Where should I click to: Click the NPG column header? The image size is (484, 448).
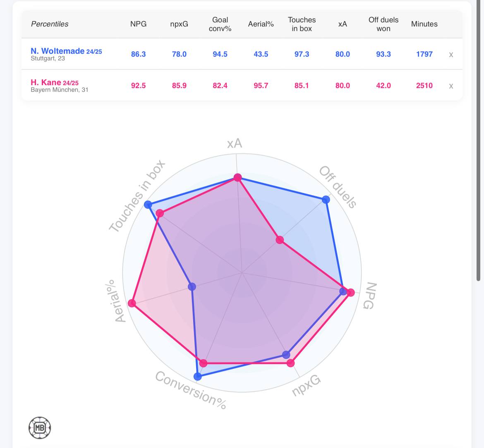click(138, 24)
